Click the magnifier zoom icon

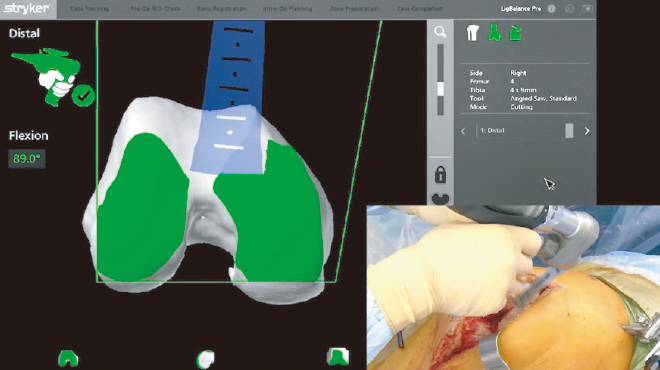click(x=440, y=32)
